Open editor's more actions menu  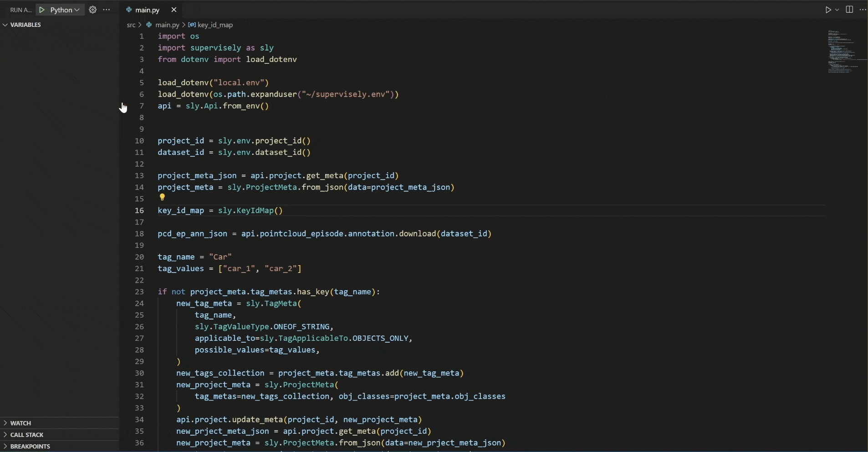[x=863, y=10]
